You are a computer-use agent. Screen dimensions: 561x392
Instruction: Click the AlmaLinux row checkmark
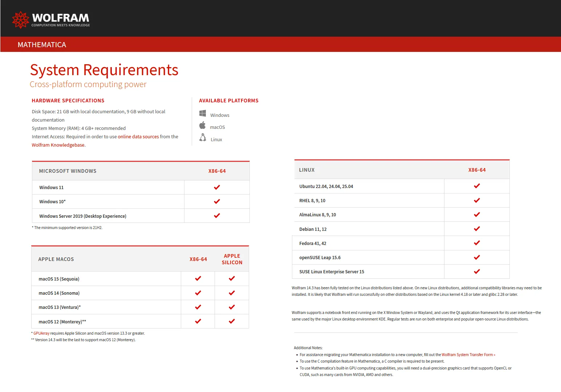pos(477,215)
